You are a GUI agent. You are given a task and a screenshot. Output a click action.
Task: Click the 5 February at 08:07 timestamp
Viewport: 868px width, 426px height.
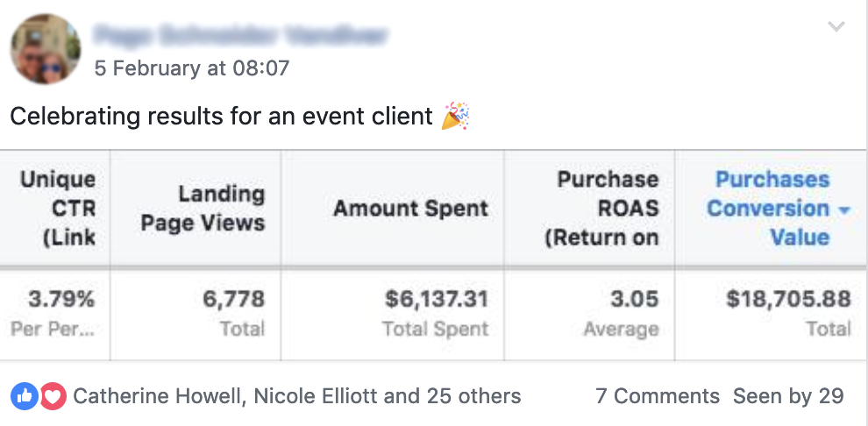192,67
